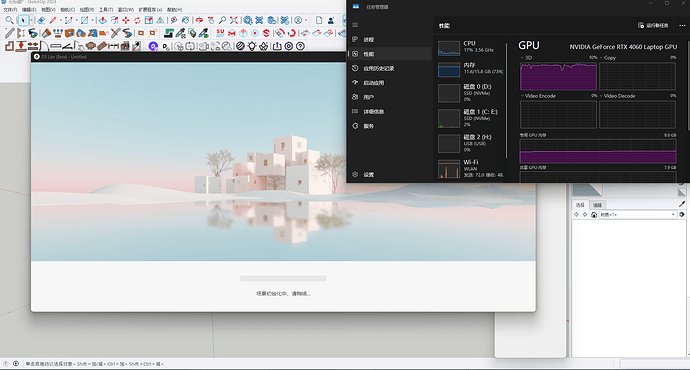This screenshot has width=690, height=370.
Task: Switch to 选择 tab in materials panel
Action: coord(580,205)
